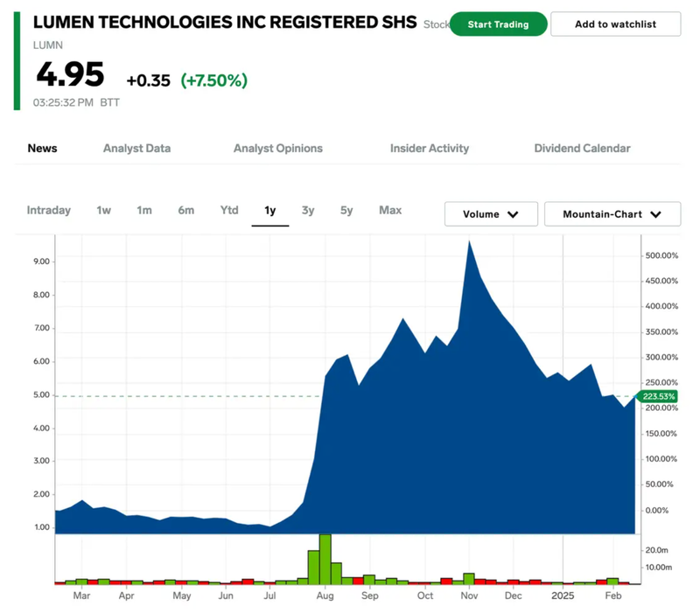The image size is (700, 613).
Task: Click the green 223.53% price marker
Action: pos(661,396)
